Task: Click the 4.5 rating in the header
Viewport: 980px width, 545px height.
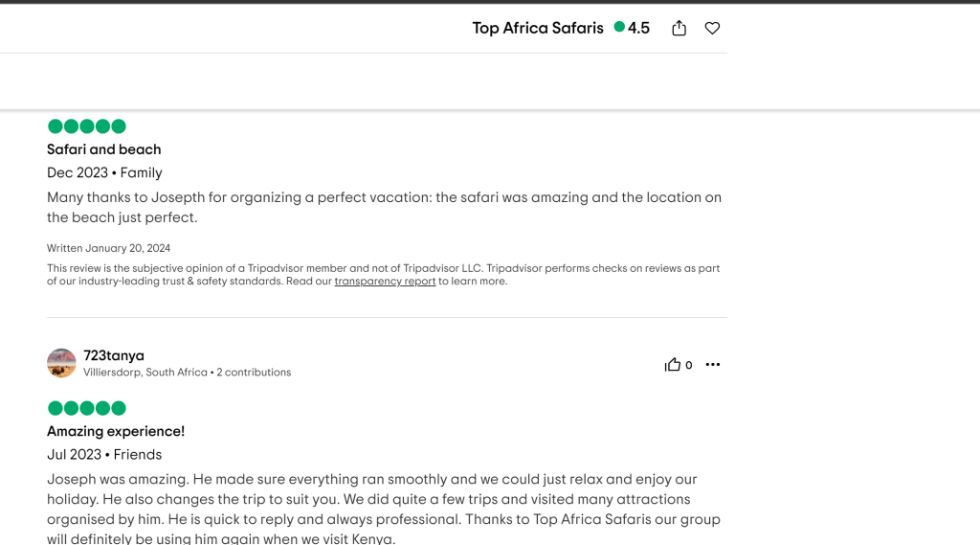Action: pos(637,29)
